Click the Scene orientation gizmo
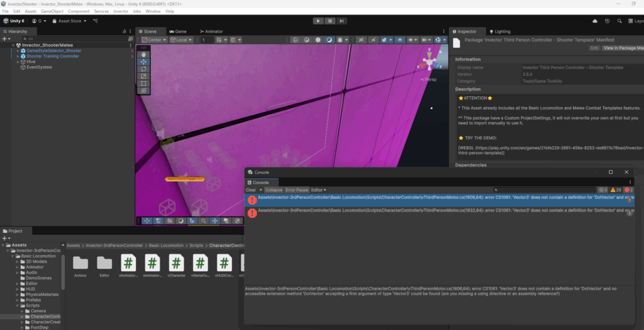Viewport: 644px width, 330px height. tap(429, 62)
